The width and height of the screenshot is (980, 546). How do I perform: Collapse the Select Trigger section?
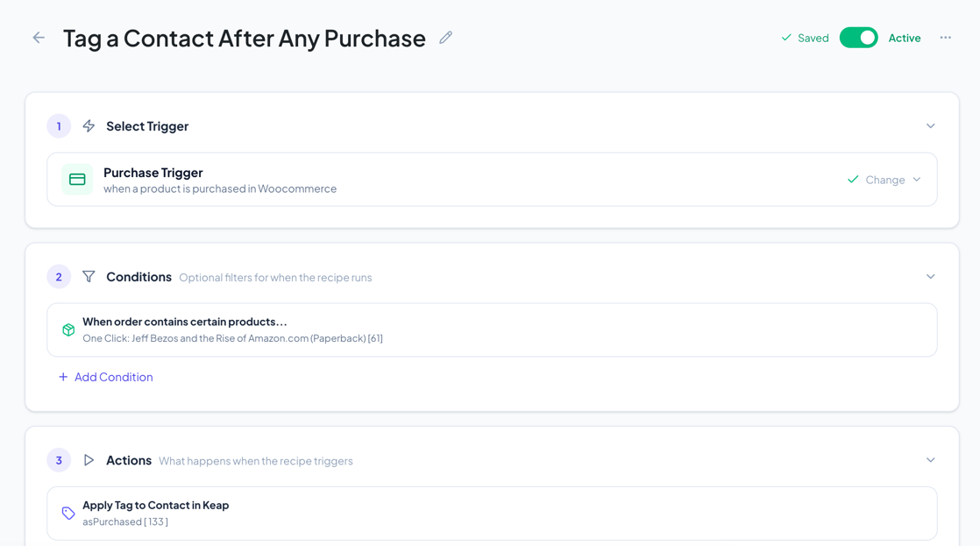931,125
